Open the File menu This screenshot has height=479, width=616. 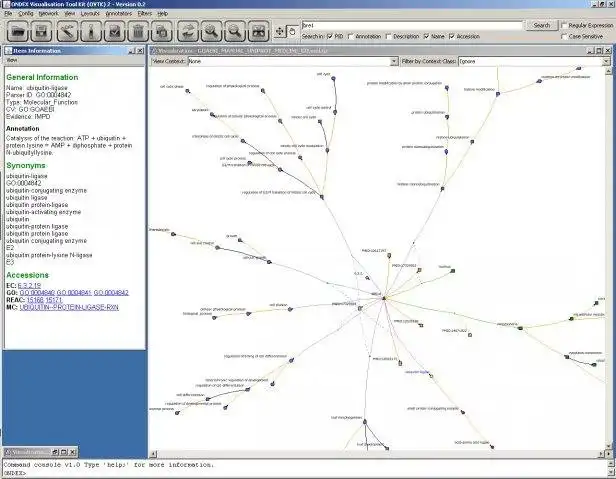coord(8,13)
